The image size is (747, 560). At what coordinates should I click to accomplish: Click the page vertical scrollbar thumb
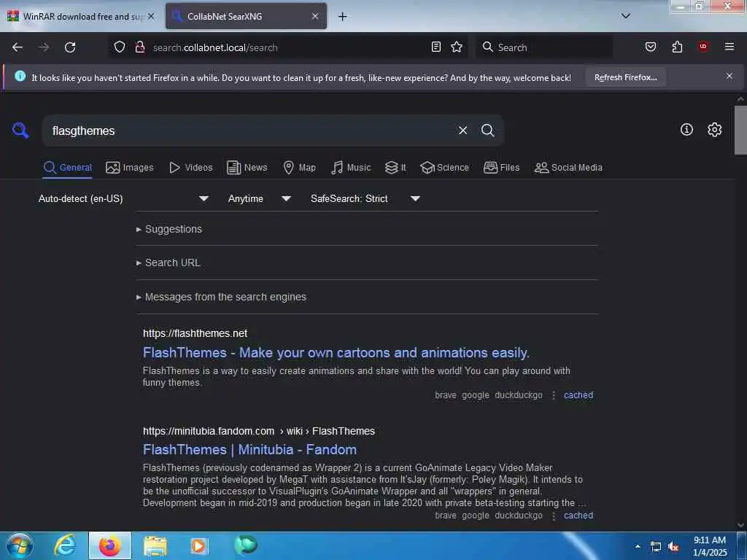click(740, 130)
